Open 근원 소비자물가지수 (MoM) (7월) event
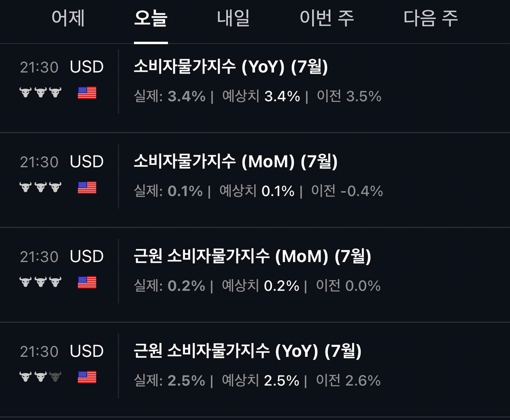The image size is (510, 420). tap(253, 256)
